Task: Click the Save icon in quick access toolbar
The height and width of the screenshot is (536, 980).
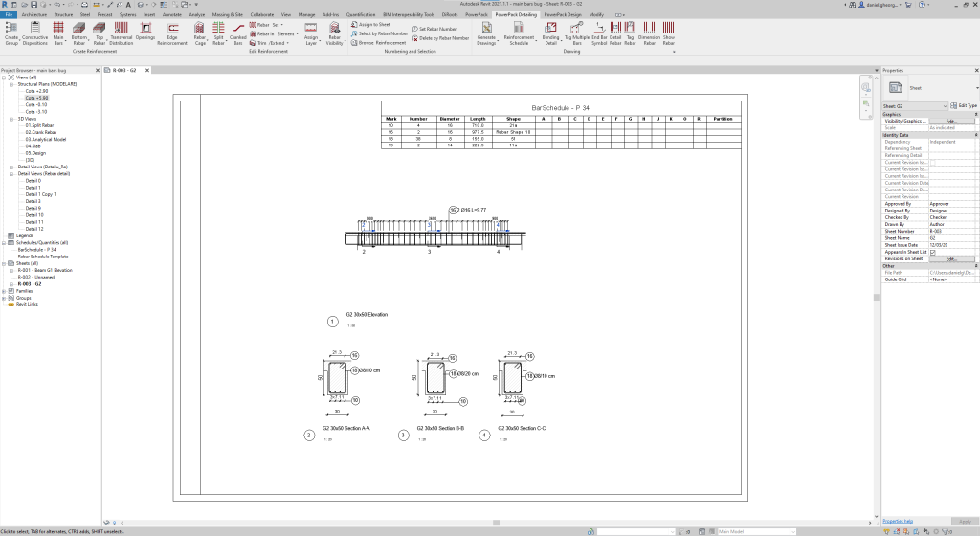Action: pos(33,5)
